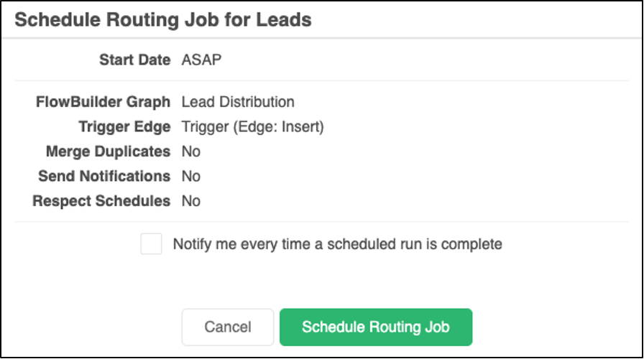Click the Send Notifications label
This screenshot has height=359, width=644.
(x=104, y=176)
